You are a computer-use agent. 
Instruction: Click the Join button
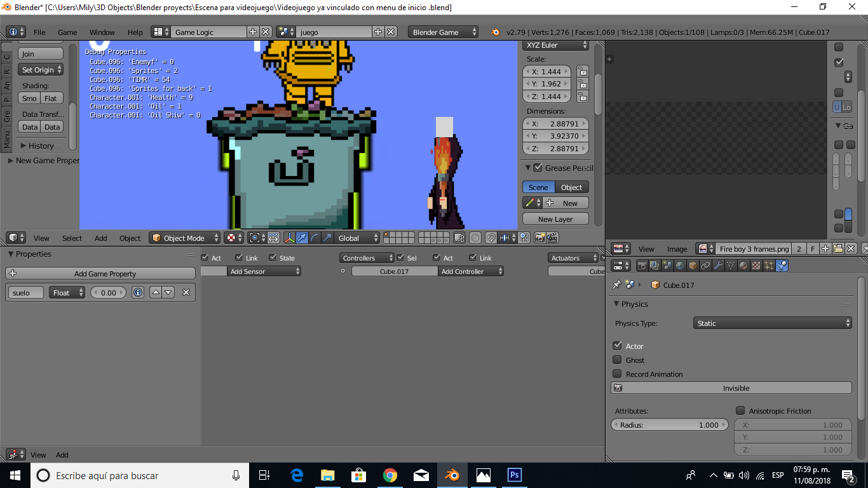[41, 53]
